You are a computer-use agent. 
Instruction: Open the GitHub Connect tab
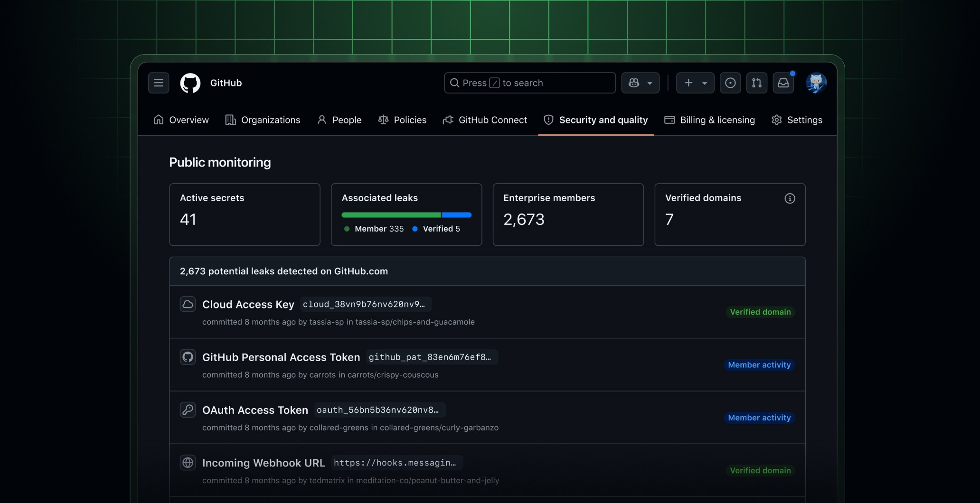(x=485, y=120)
